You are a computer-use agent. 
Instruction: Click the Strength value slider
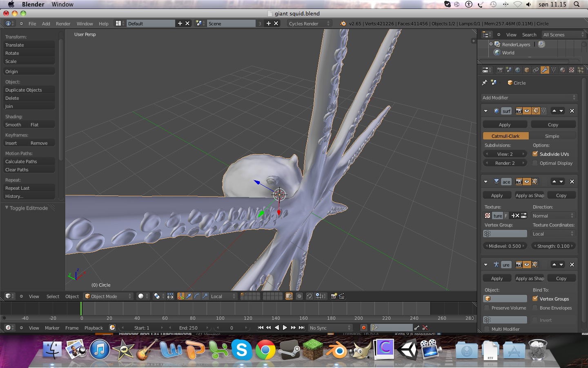pos(553,246)
